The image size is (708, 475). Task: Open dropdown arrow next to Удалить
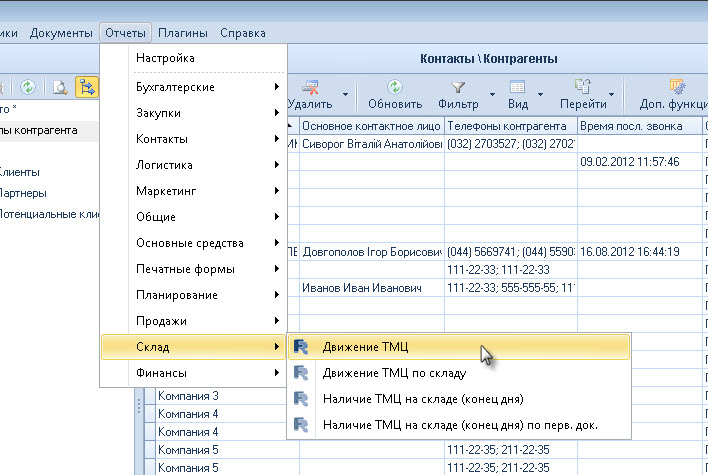point(345,94)
